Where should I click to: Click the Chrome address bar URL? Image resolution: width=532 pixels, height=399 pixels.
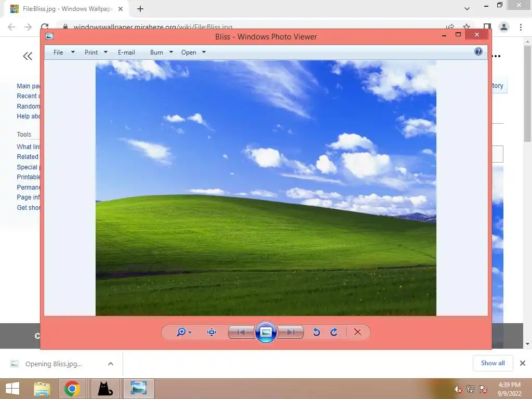[153, 27]
